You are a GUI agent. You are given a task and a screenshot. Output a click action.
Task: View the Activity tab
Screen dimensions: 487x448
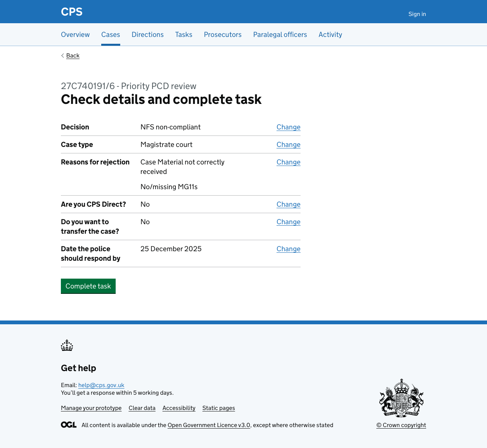pyautogui.click(x=330, y=34)
